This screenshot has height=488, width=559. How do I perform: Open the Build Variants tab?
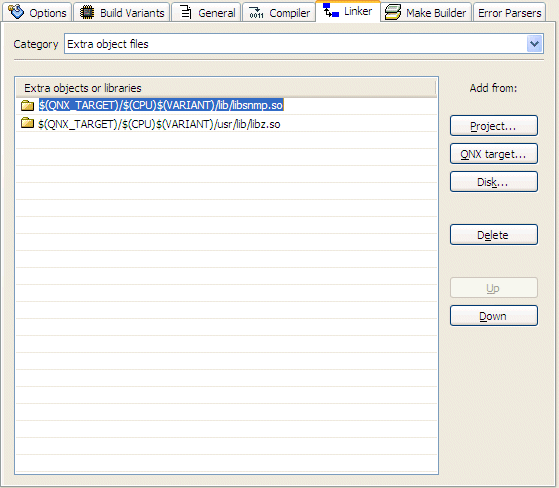tap(122, 12)
